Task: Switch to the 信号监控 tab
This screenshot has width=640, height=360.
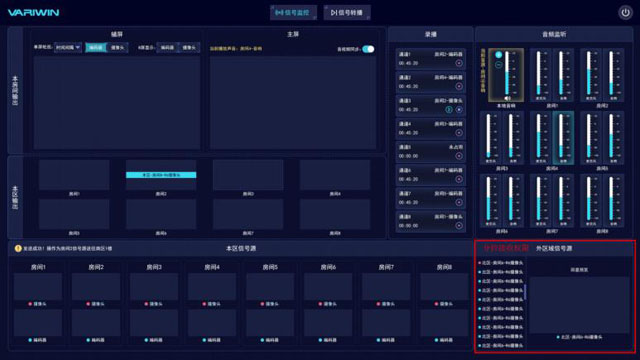Action: point(293,13)
